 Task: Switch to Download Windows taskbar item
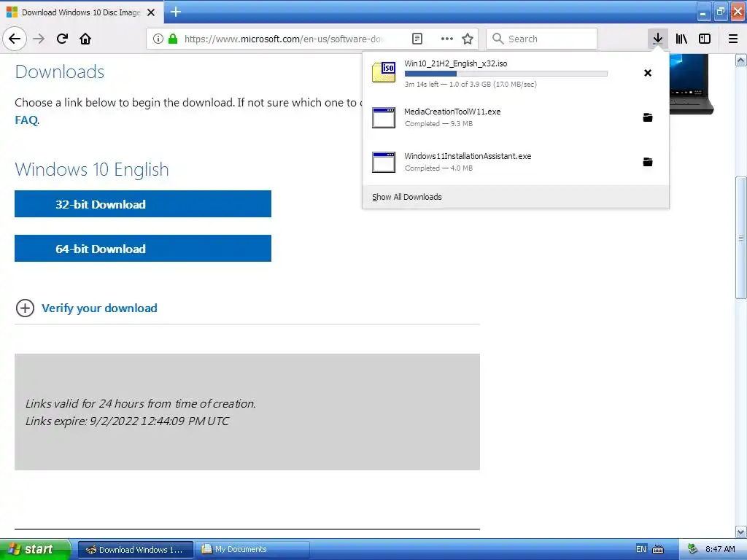click(x=135, y=550)
